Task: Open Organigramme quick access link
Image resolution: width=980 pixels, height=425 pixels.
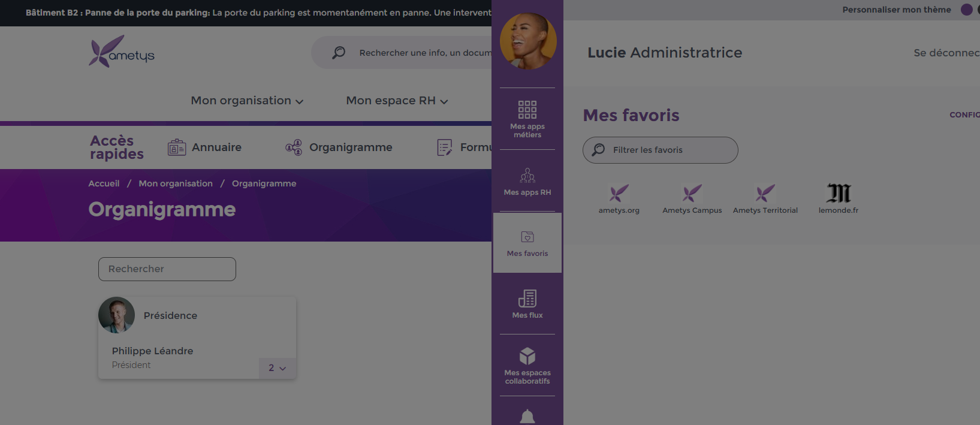Action: [339, 147]
